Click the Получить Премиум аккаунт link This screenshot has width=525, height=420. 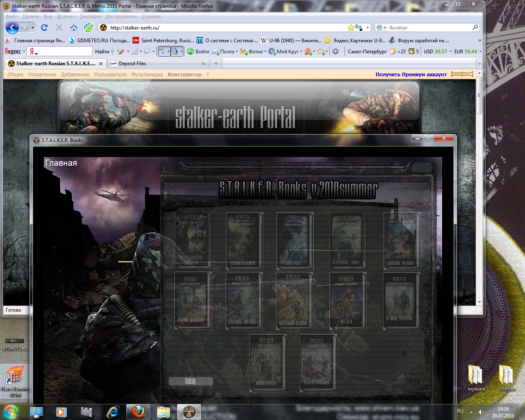click(x=411, y=74)
